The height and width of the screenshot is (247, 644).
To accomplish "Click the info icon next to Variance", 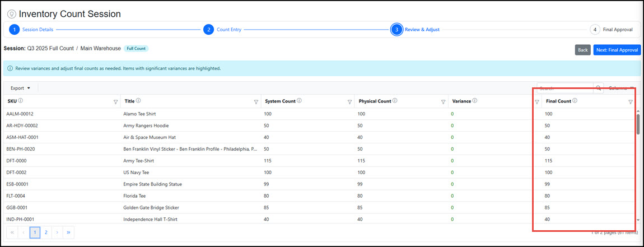I will [x=474, y=101].
